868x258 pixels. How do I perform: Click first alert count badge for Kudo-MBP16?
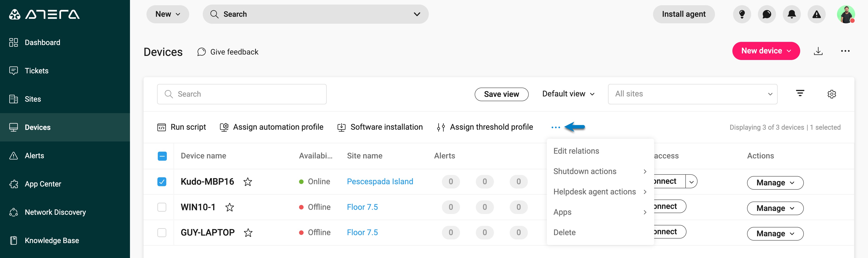click(451, 182)
